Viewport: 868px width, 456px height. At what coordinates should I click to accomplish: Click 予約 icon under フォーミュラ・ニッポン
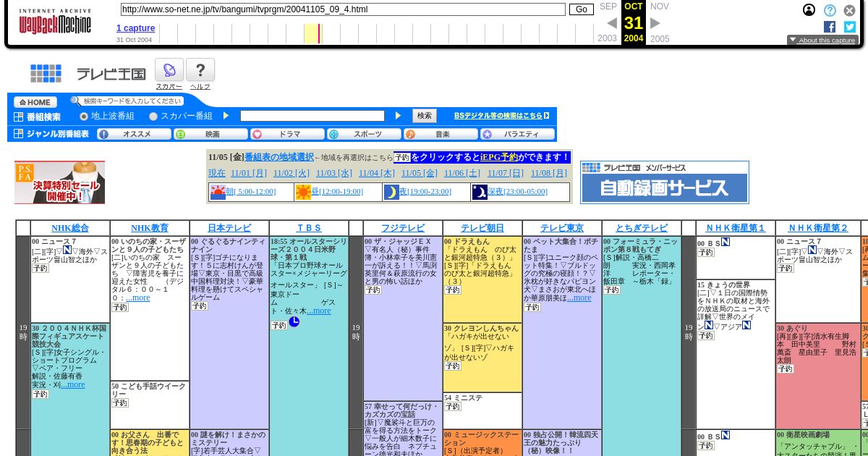[x=611, y=290]
